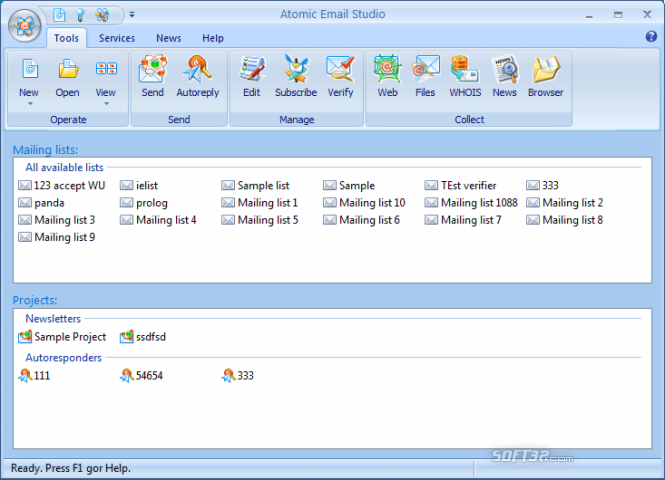Expand the dropdown arrow under View
Image resolution: width=665 pixels, height=480 pixels.
point(106,103)
